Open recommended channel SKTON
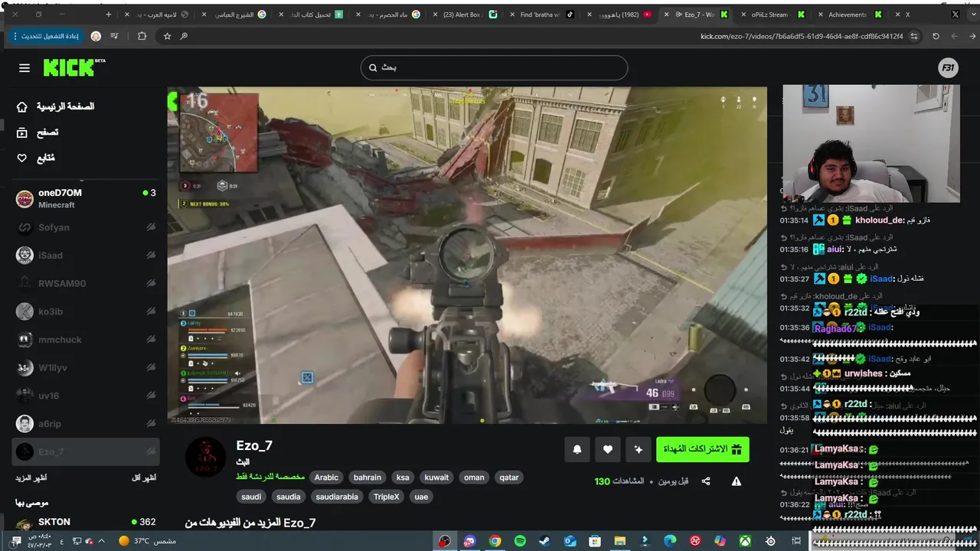Screen dimensions: 980x551 tap(86, 525)
